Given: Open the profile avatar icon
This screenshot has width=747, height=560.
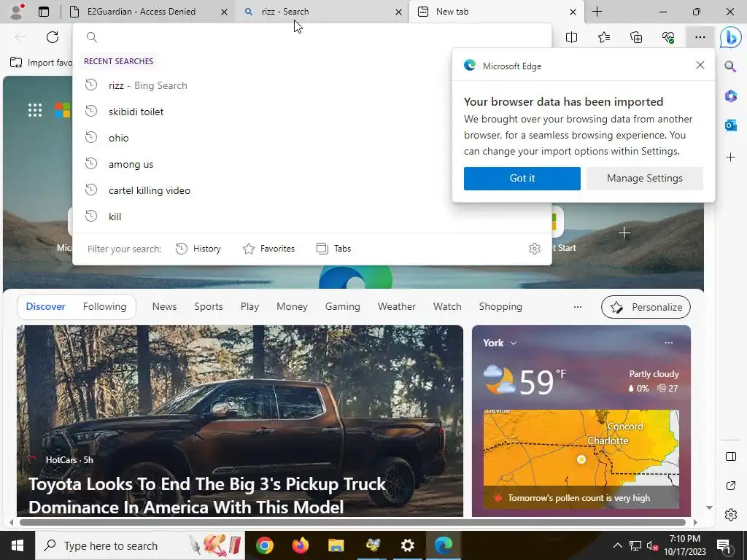Looking at the screenshot, I should (x=18, y=12).
